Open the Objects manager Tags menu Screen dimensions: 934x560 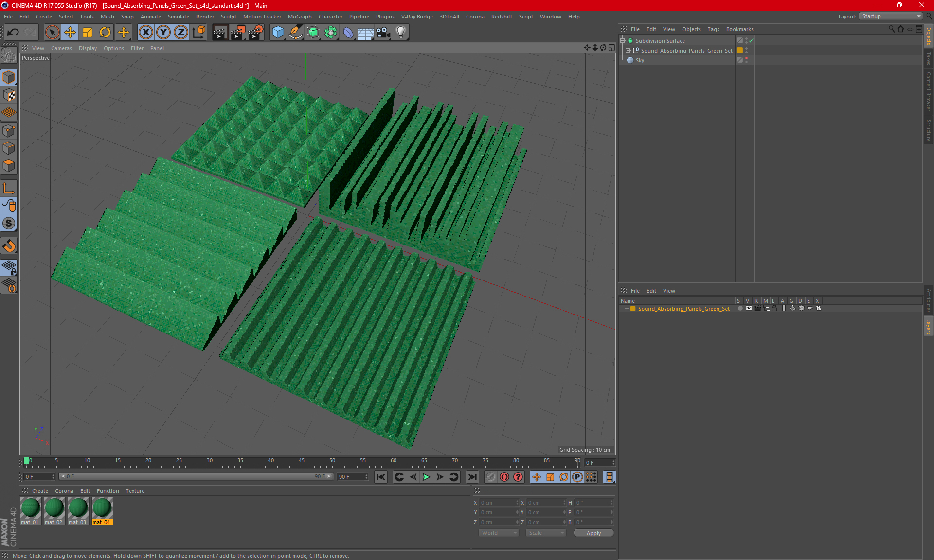713,29
